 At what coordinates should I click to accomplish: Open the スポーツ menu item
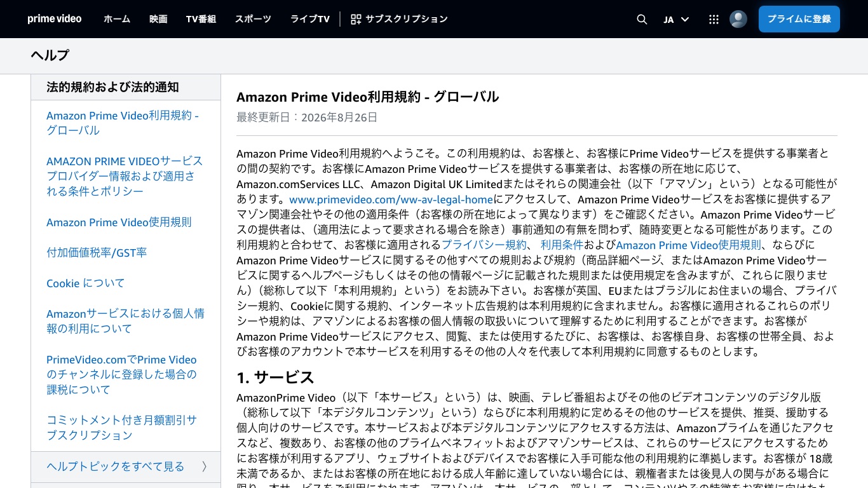(x=253, y=19)
